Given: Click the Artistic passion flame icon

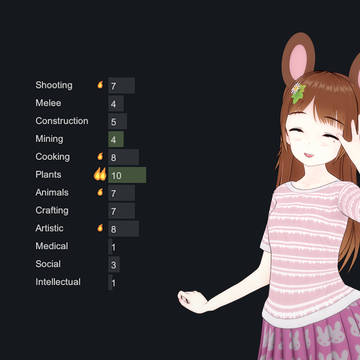Looking at the screenshot, I should (x=100, y=228).
